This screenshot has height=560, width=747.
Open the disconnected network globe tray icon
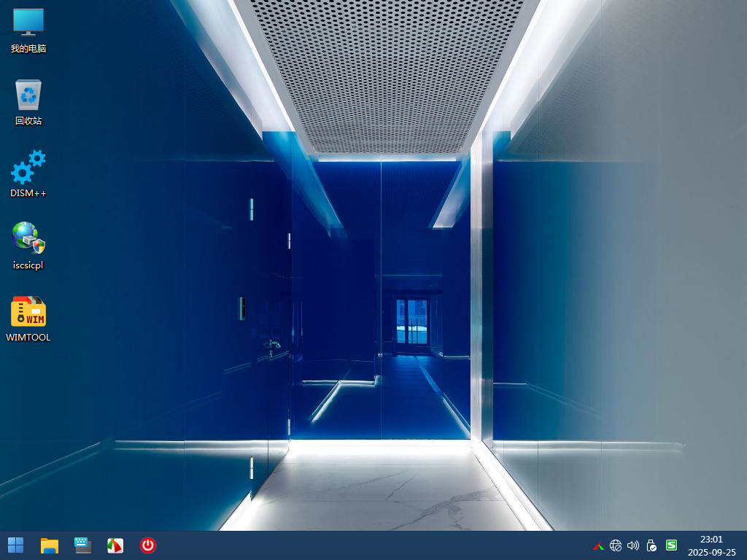click(x=616, y=545)
